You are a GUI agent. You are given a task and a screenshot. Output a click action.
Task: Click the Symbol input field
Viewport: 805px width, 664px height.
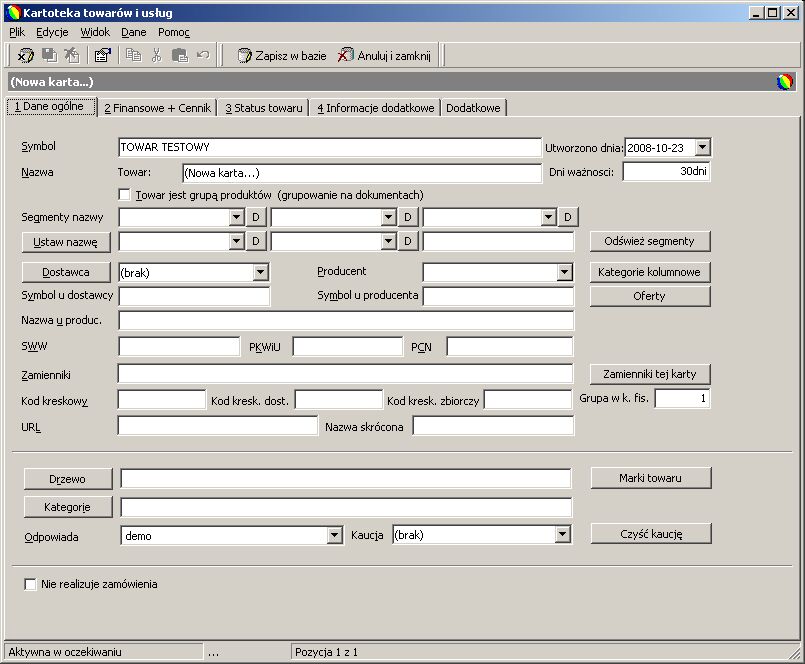pos(330,147)
